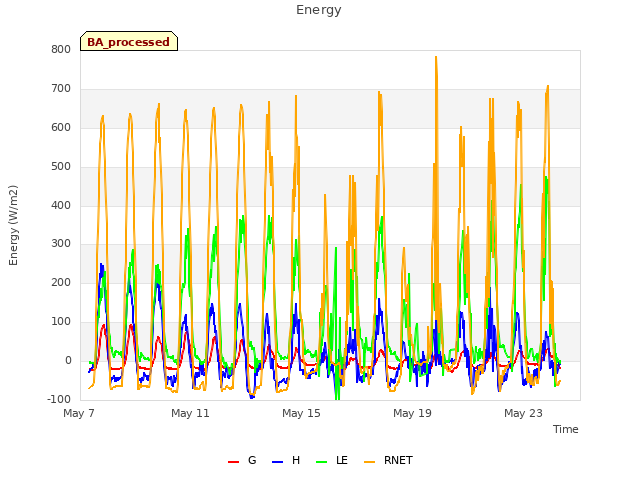Click the 0 y-axis tick label
The height and width of the screenshot is (480, 640).
[68, 360]
